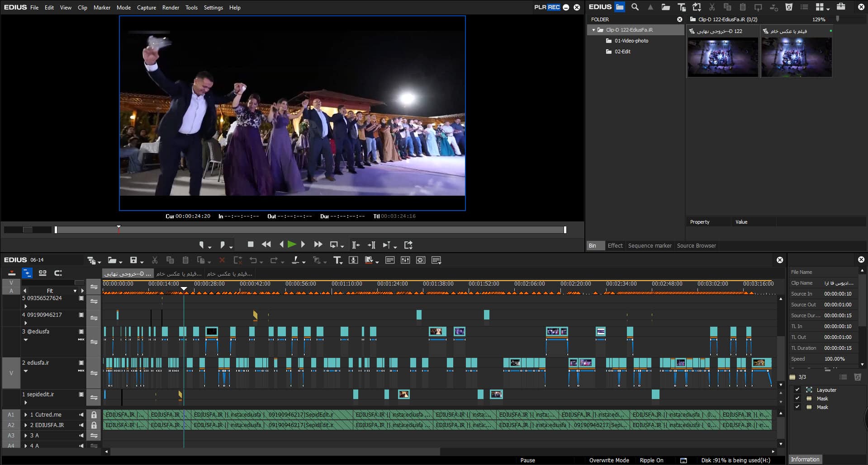Screen dimensions: 868x465
Task: Expand video track 5 09356527624
Action: tap(26, 306)
